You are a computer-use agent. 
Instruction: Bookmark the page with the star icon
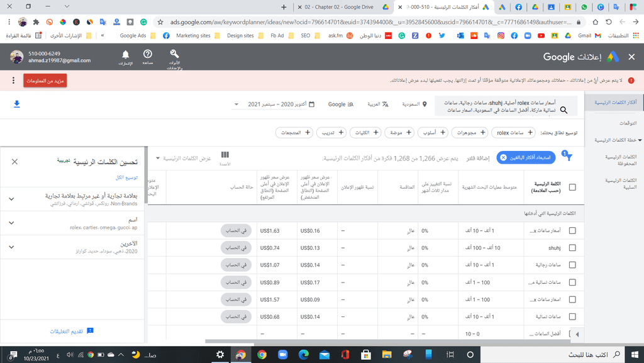pyautogui.click(x=160, y=22)
